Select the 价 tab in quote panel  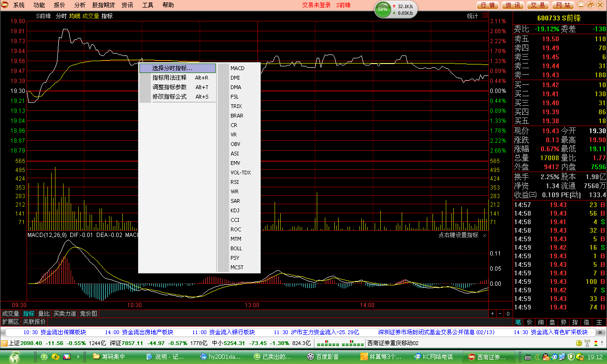point(530,322)
